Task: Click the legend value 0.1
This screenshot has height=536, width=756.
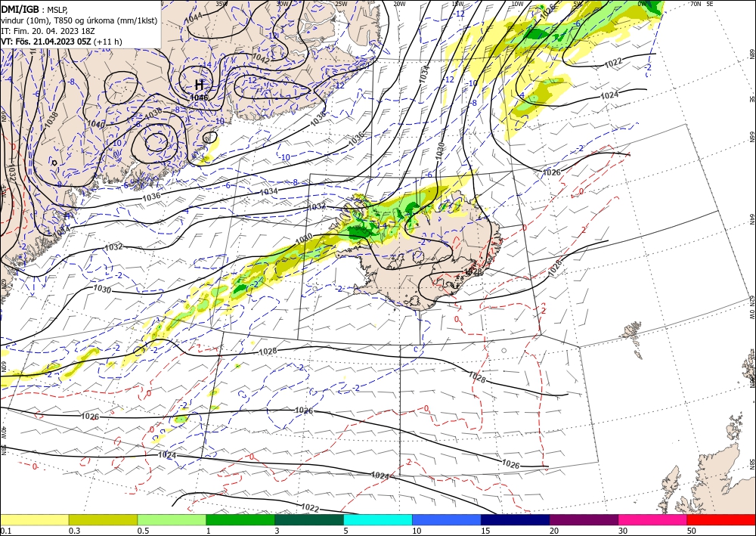Action: tap(5, 531)
